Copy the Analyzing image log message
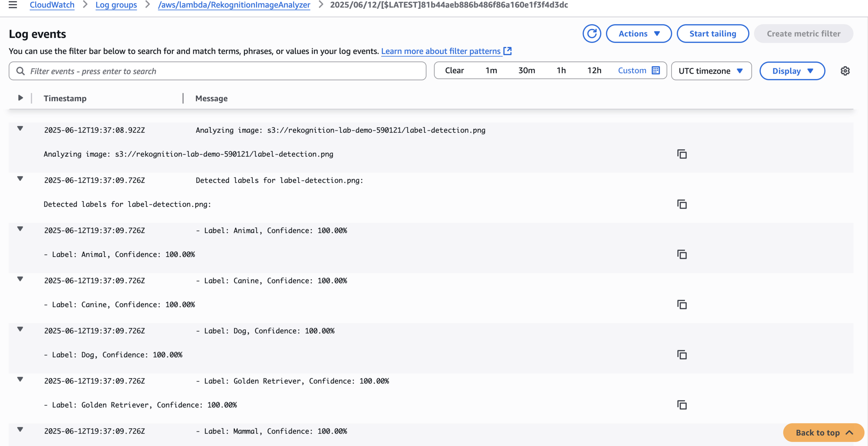The width and height of the screenshot is (868, 446). (682, 154)
